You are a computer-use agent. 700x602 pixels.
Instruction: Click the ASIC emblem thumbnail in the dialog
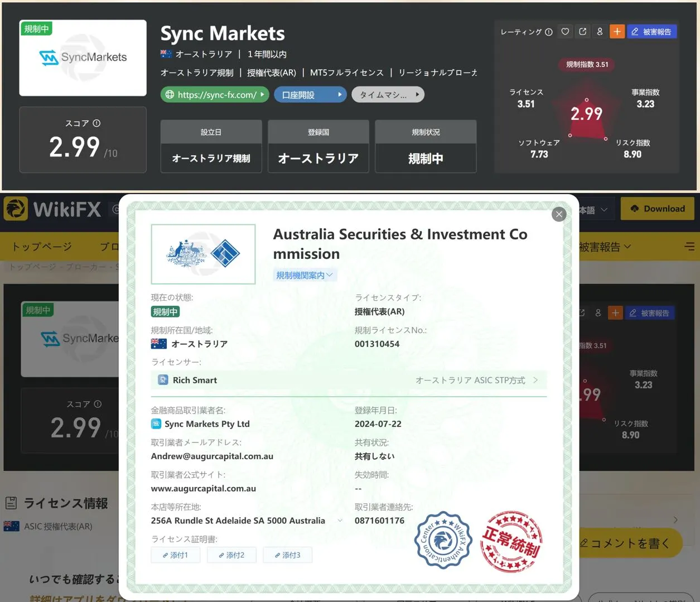click(204, 254)
